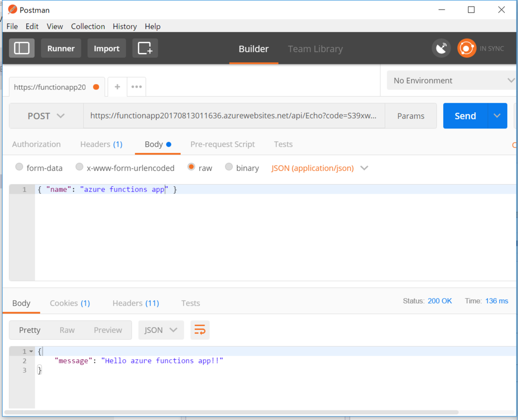Open response Cookies (1) tab
Image resolution: width=518 pixels, height=420 pixels.
click(70, 303)
